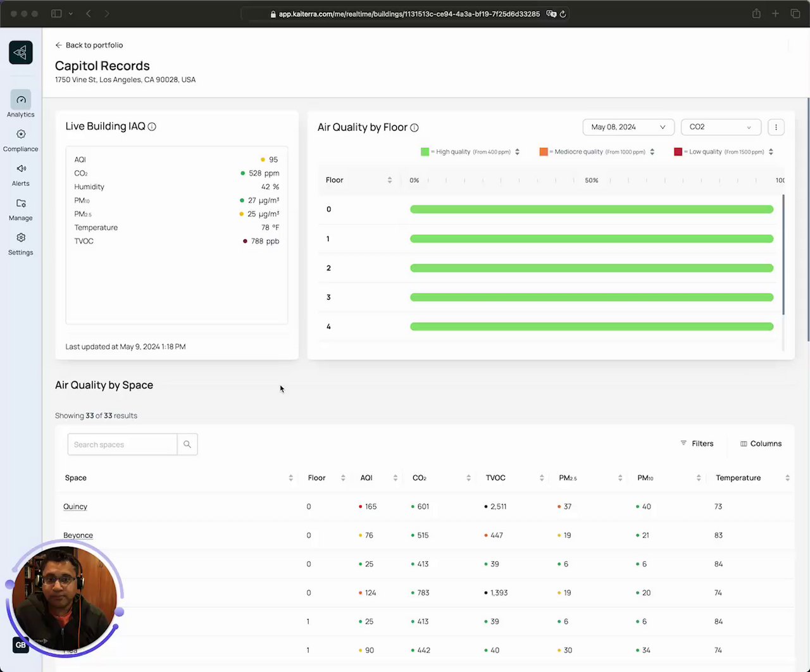Sort the chart by the Floor column
810x672 pixels.
coord(390,180)
